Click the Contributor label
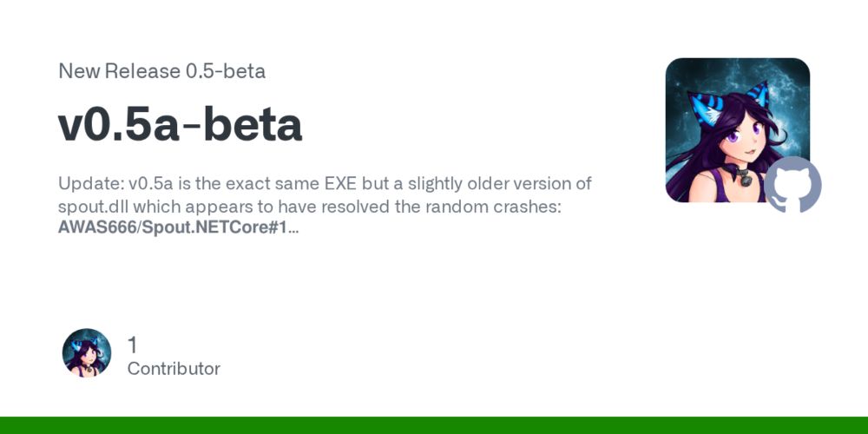Screen dimensions: 868x434 [174, 369]
